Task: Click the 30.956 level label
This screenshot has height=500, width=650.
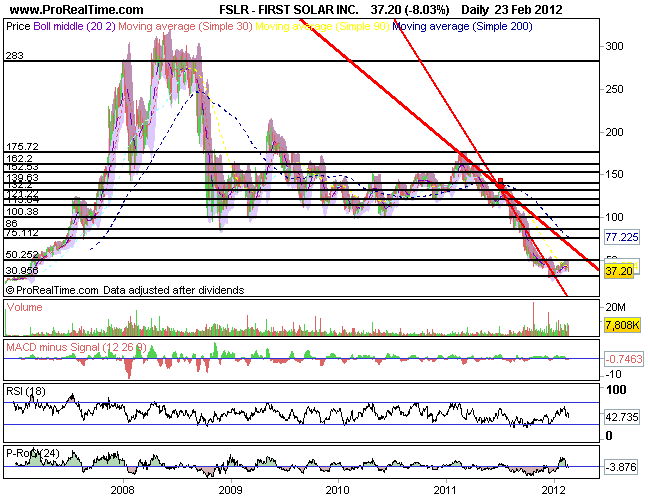Action: [x=22, y=271]
